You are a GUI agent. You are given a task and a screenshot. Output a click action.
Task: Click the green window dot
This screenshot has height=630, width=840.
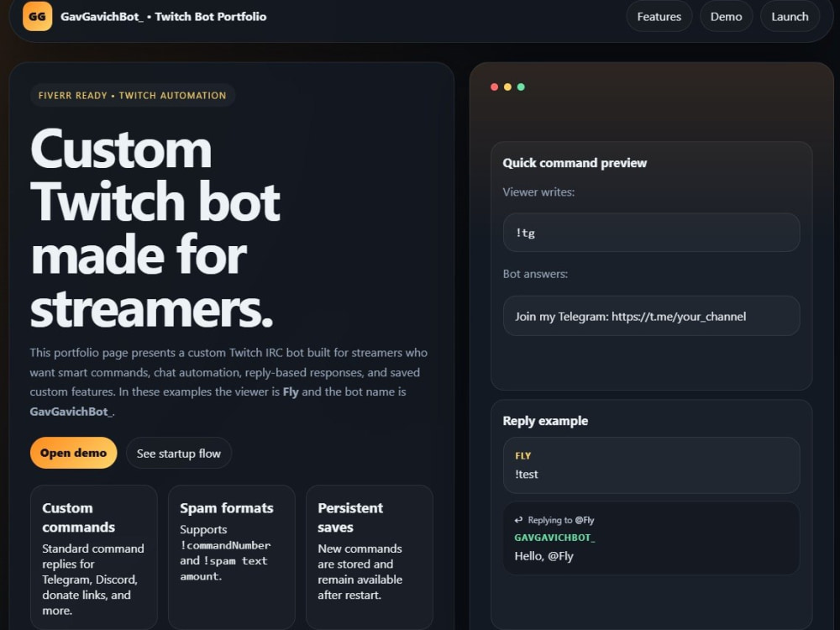(521, 87)
